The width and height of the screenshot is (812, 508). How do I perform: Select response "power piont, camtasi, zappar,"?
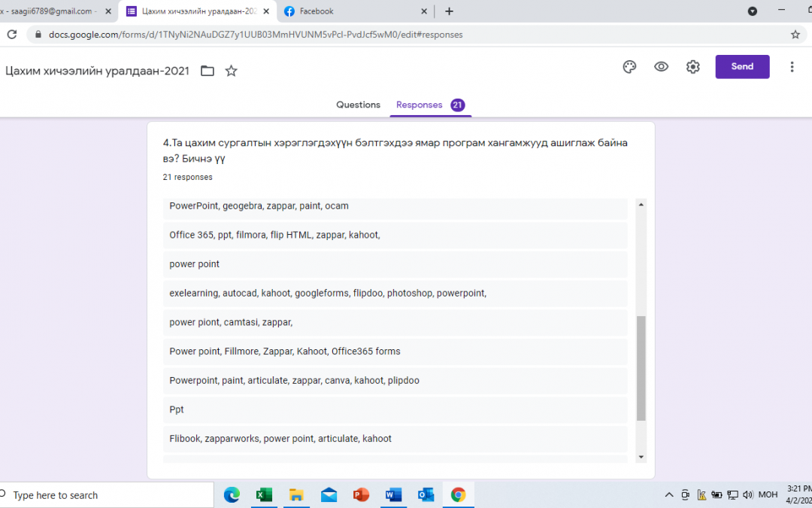[x=395, y=322]
